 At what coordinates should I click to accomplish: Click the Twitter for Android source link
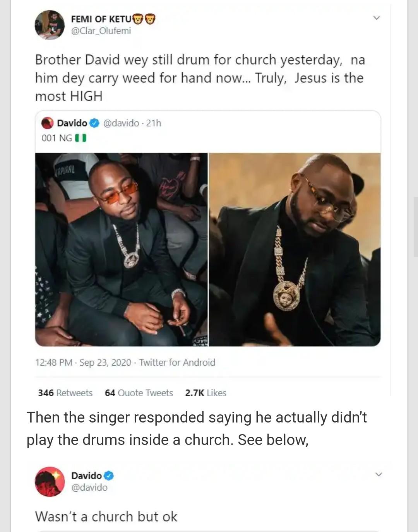[177, 363]
